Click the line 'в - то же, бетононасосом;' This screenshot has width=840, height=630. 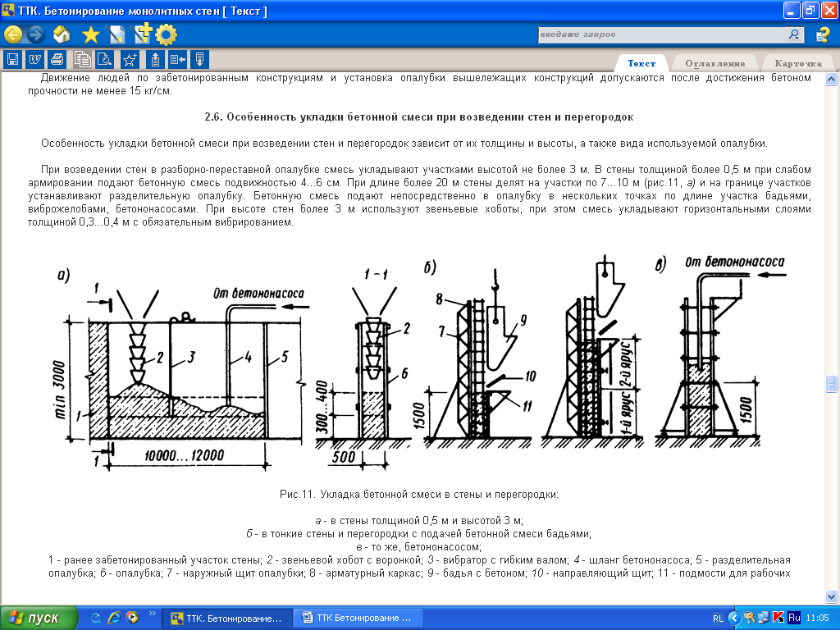click(x=419, y=547)
